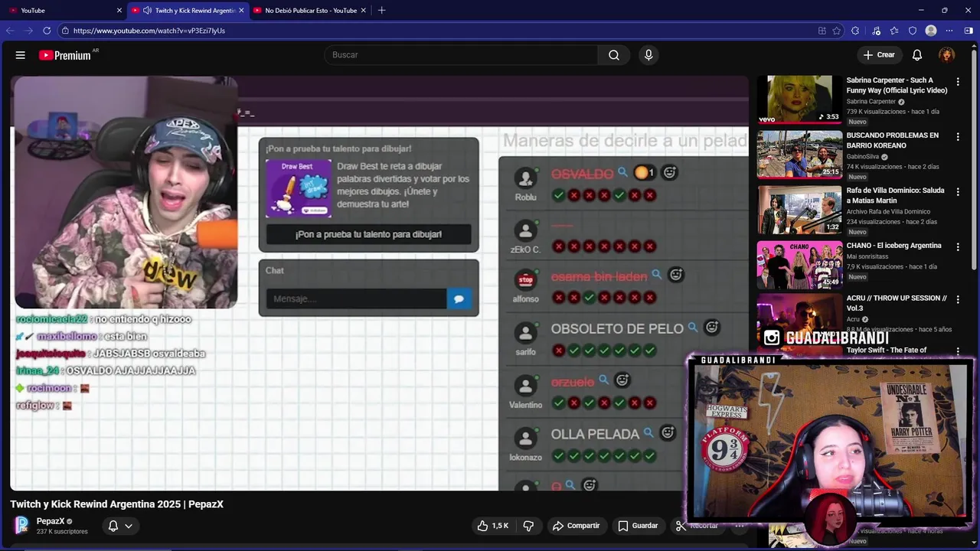Viewport: 980px width, 551px height.
Task: Reload the page with browser refresh icon
Action: 47,31
